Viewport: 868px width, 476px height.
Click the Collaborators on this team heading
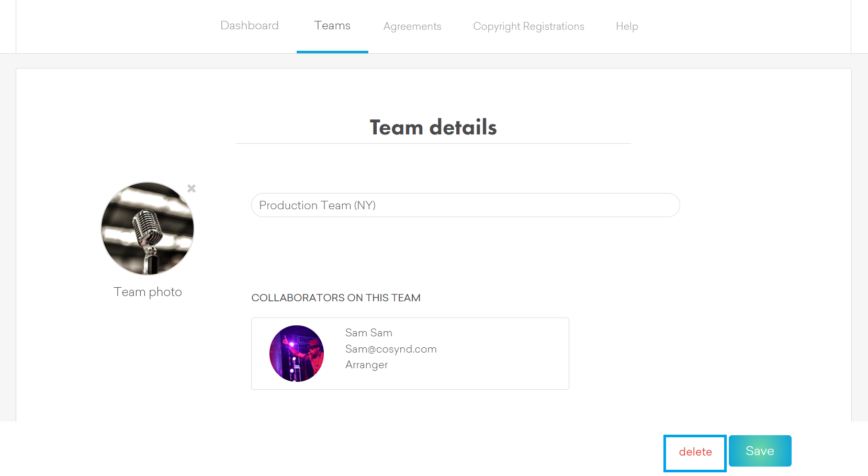pos(336,298)
